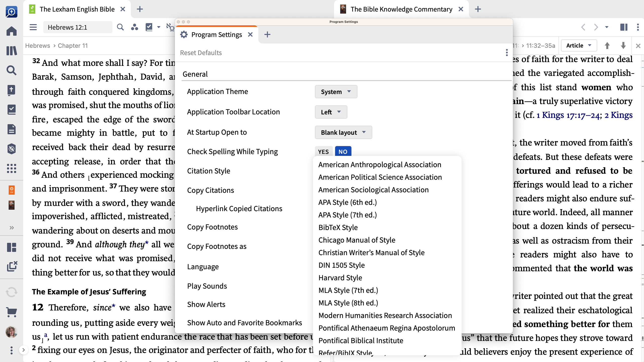Open the user profile avatar

click(x=12, y=332)
